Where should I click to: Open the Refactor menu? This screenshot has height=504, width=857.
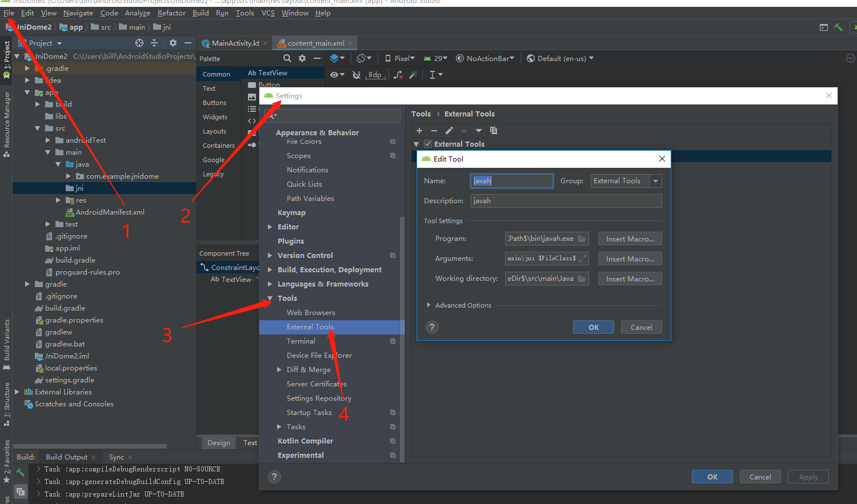pos(171,13)
